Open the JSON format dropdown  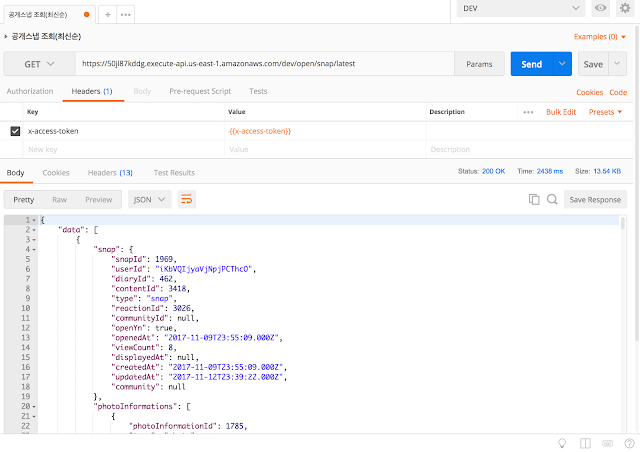tap(149, 199)
